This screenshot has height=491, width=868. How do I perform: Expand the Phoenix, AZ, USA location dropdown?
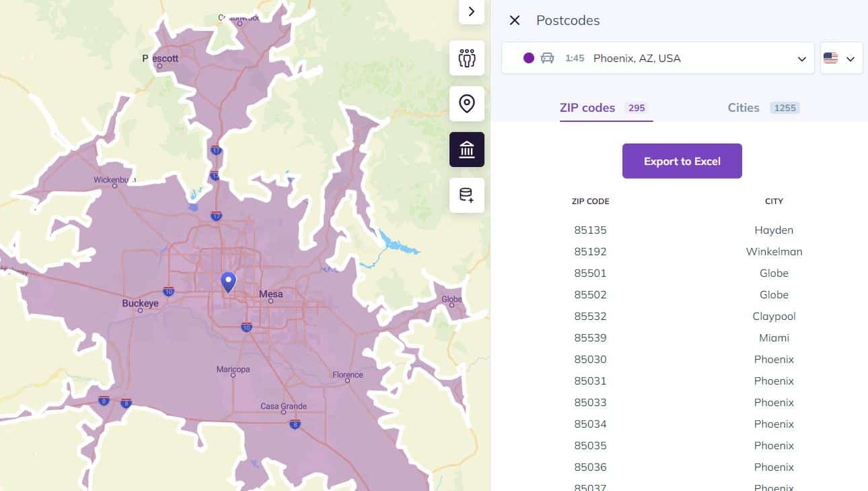pyautogui.click(x=801, y=59)
